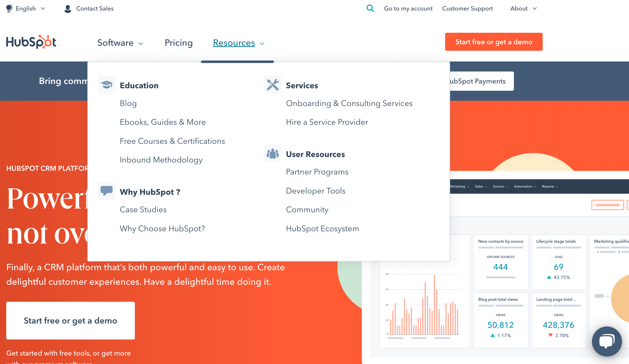This screenshot has height=364, width=629.
Task: Go to the Pricing page
Action: point(179,43)
